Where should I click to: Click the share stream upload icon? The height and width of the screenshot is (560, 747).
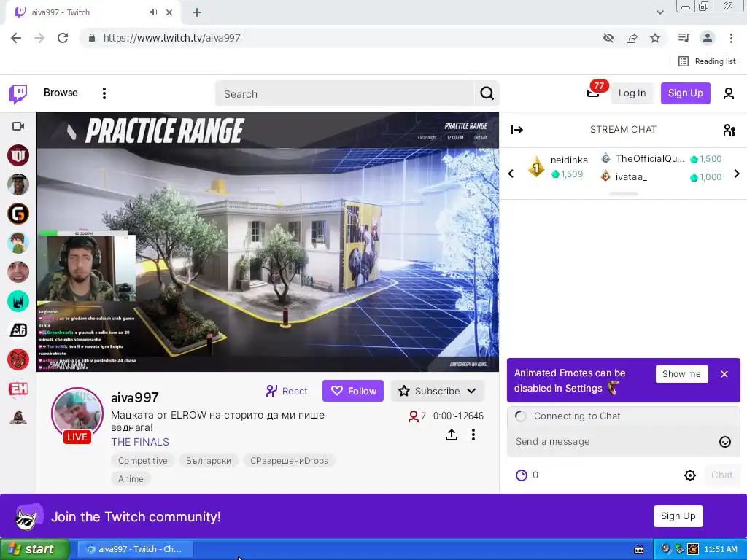click(x=452, y=435)
